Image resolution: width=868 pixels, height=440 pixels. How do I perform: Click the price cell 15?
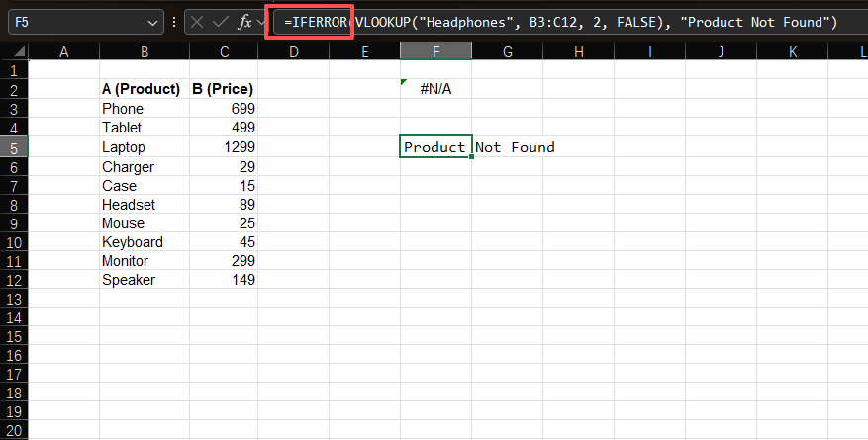point(224,186)
